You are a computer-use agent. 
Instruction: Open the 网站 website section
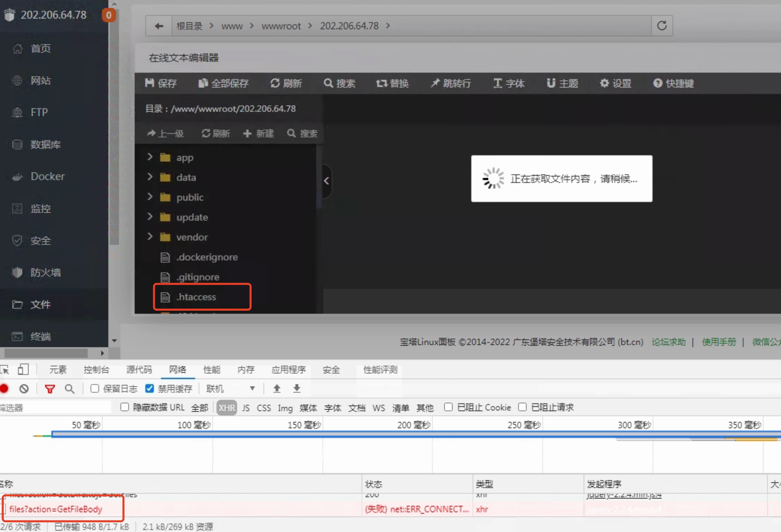(x=41, y=81)
